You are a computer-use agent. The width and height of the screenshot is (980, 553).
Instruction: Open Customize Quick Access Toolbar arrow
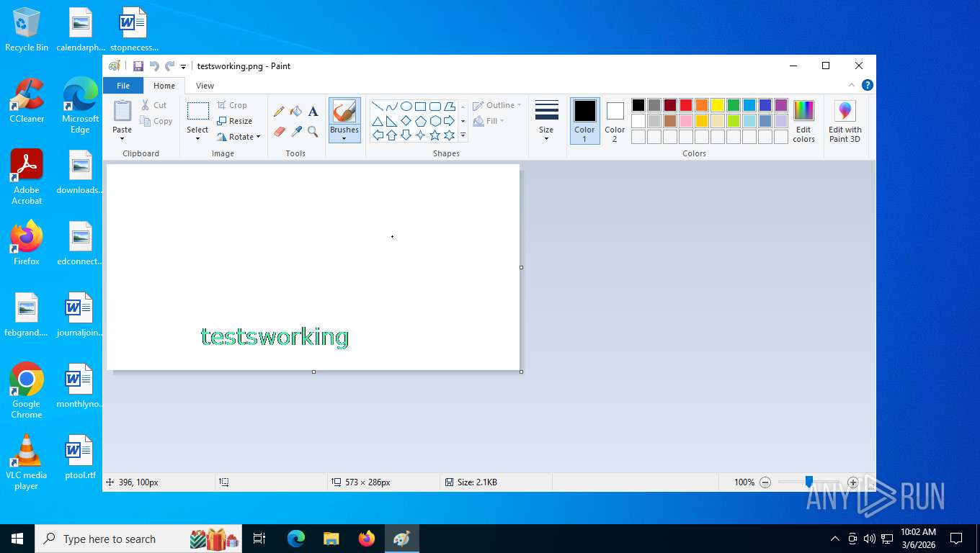click(x=183, y=66)
